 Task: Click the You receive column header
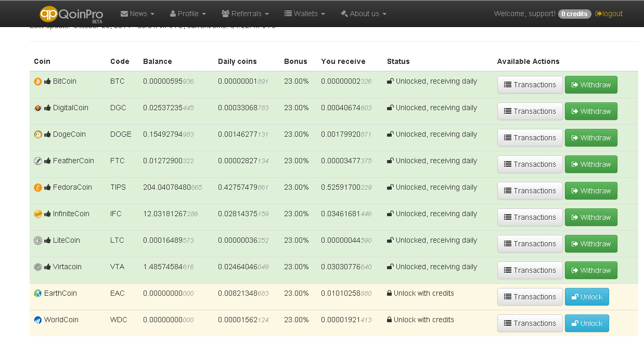coord(343,61)
